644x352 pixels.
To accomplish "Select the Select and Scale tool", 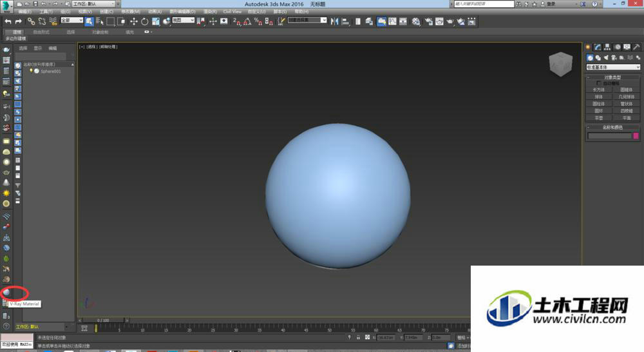I will 156,21.
